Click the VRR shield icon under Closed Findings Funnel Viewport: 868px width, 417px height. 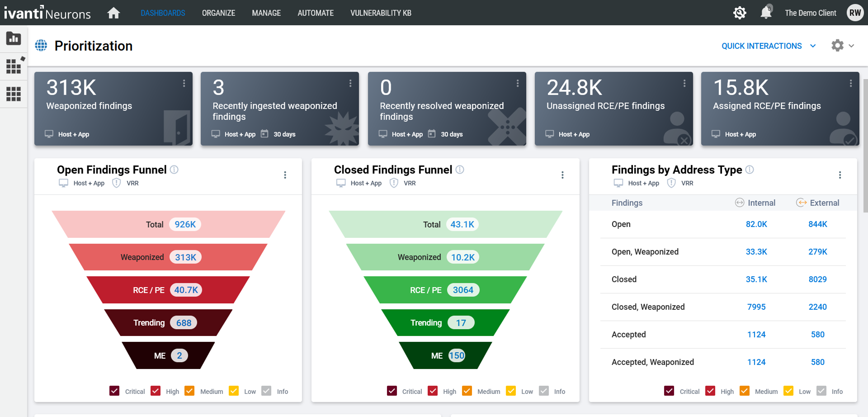click(394, 183)
